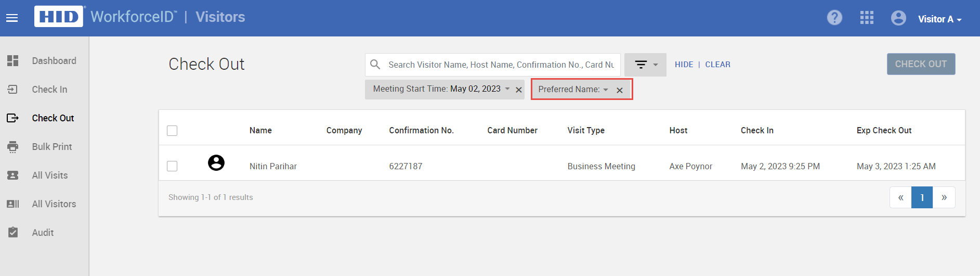The image size is (980, 276).
Task: Remove the Preferred Name filter chip
Action: pos(620,90)
